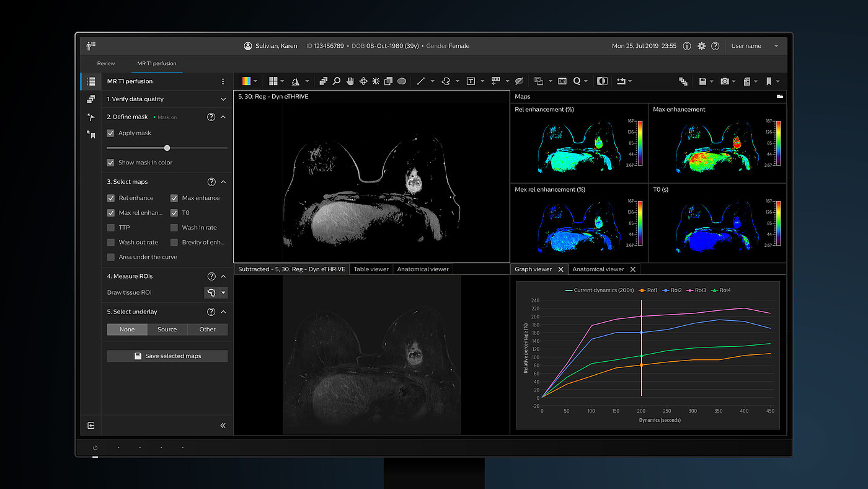Open the text annotation tool

coord(471,81)
